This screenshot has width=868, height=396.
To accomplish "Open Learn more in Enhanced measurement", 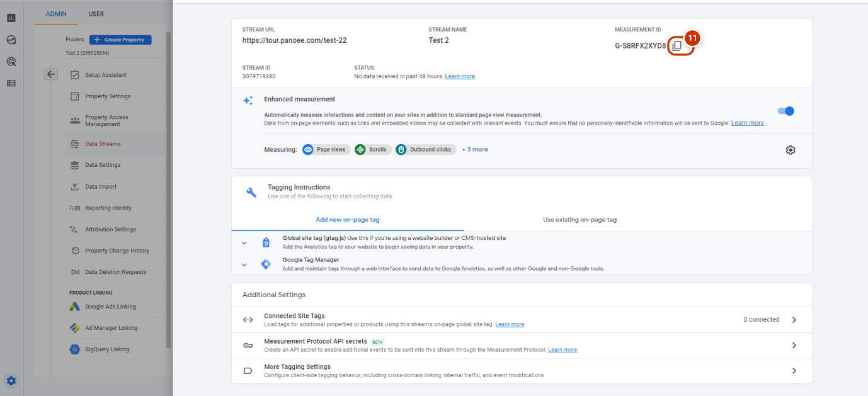I will pyautogui.click(x=748, y=123).
